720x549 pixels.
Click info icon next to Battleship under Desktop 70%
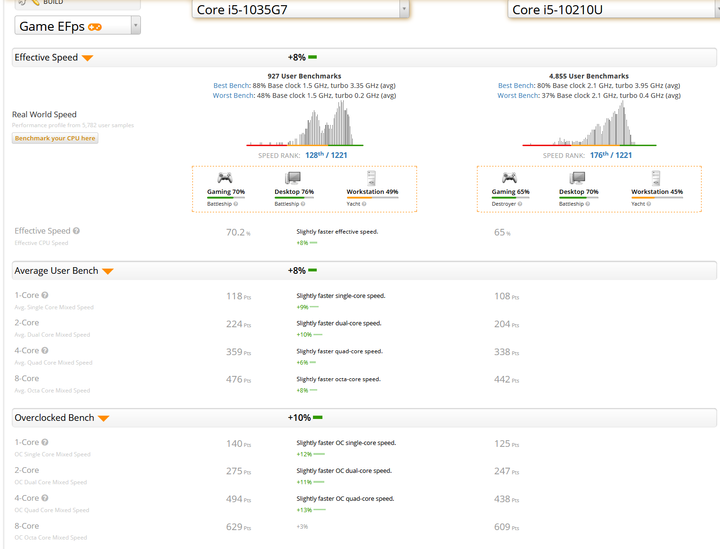pyautogui.click(x=588, y=204)
